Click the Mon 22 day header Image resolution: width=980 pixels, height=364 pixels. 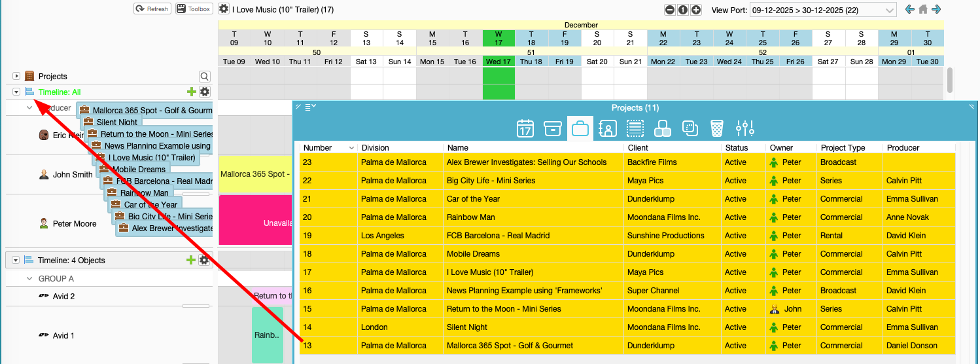pyautogui.click(x=663, y=62)
